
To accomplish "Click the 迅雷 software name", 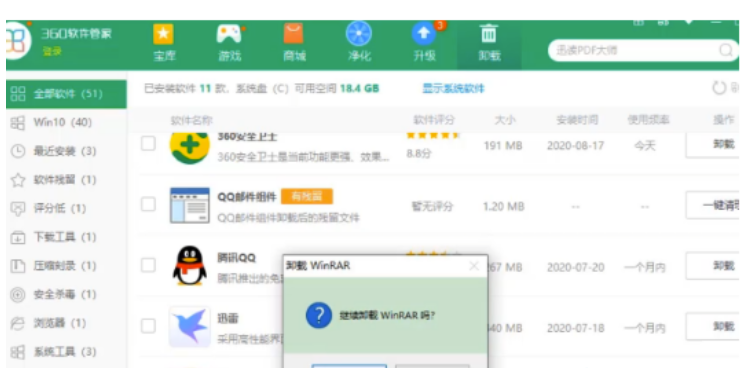I will pos(228,319).
